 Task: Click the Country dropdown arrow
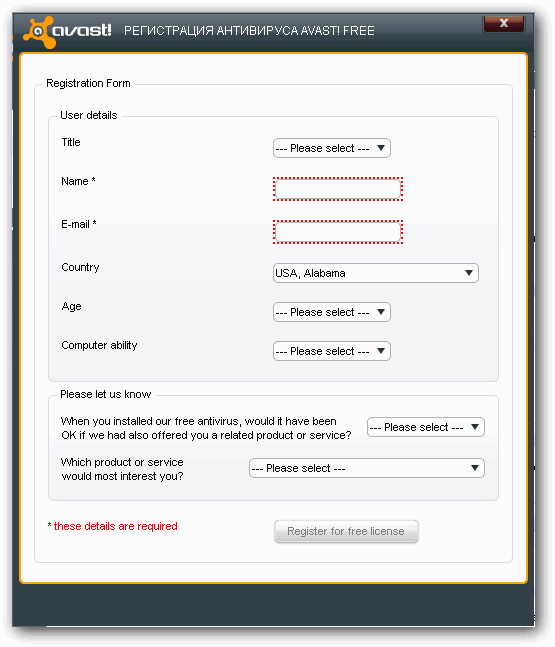click(469, 273)
